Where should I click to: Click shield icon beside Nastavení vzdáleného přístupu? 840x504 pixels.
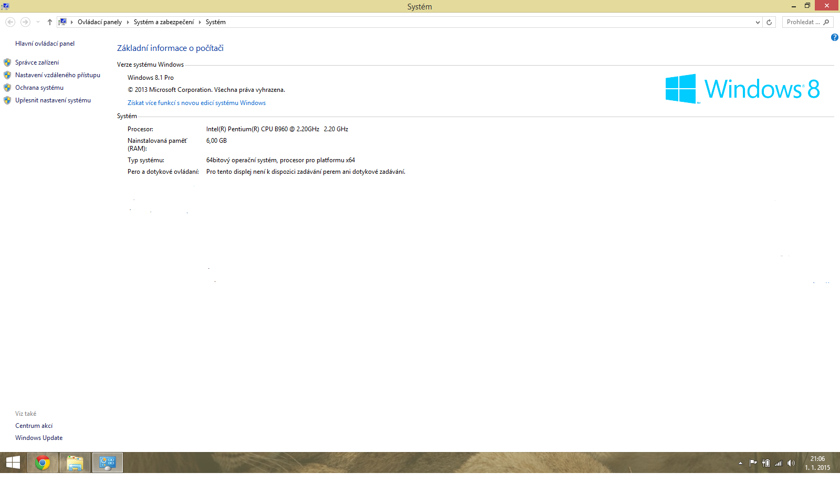coord(7,75)
